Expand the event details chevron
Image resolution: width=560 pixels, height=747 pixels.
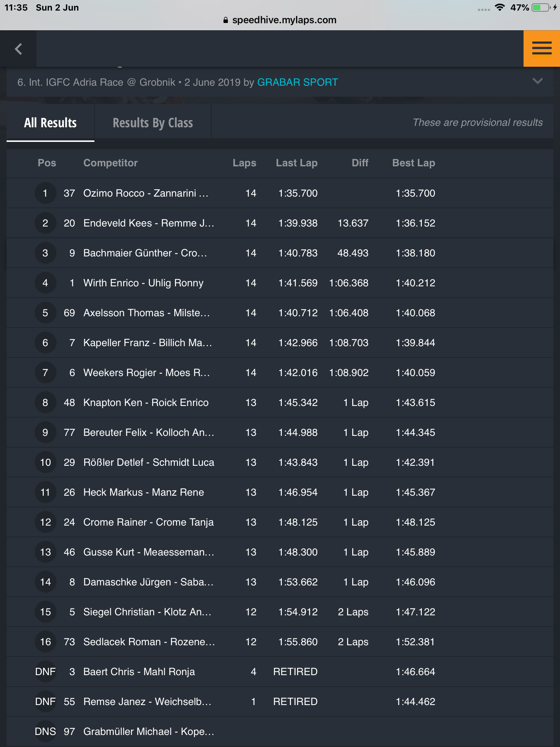point(537,81)
